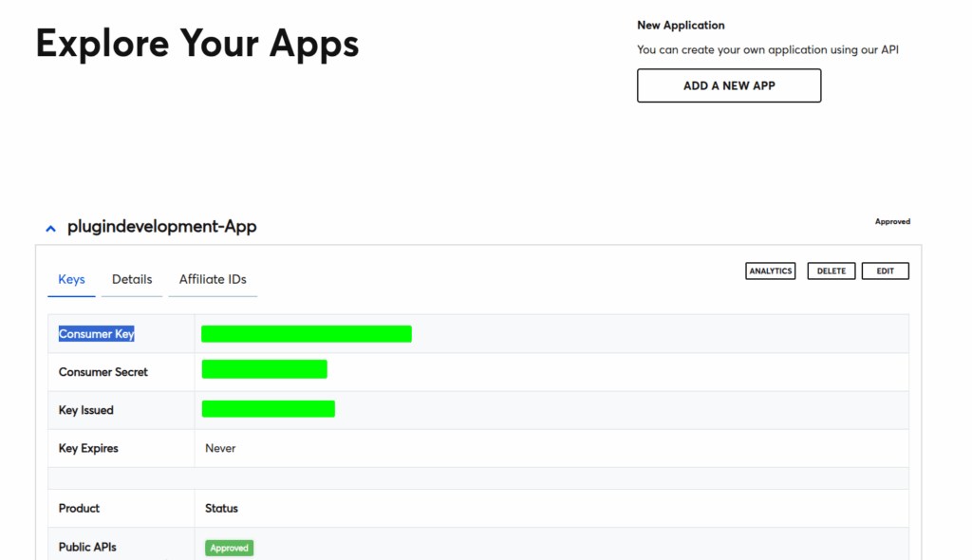Collapse the plugindevelopment-App chevron arrow
The height and width of the screenshot is (560, 972).
pyautogui.click(x=51, y=229)
